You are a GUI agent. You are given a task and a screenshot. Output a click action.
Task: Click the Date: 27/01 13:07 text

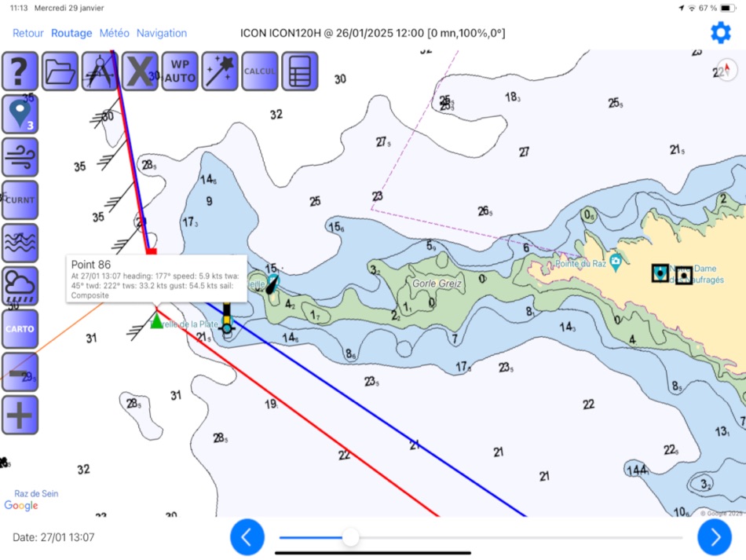[53, 537]
